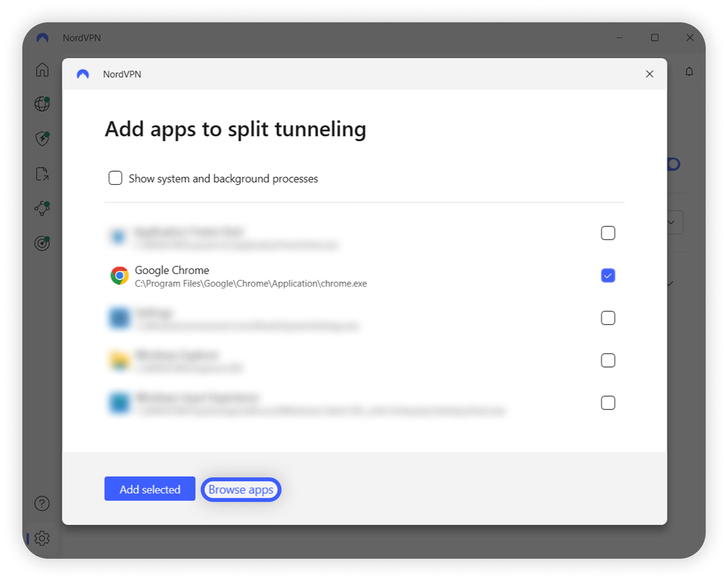Open the Help section via question mark
Image resolution: width=728 pixels, height=581 pixels.
(42, 504)
